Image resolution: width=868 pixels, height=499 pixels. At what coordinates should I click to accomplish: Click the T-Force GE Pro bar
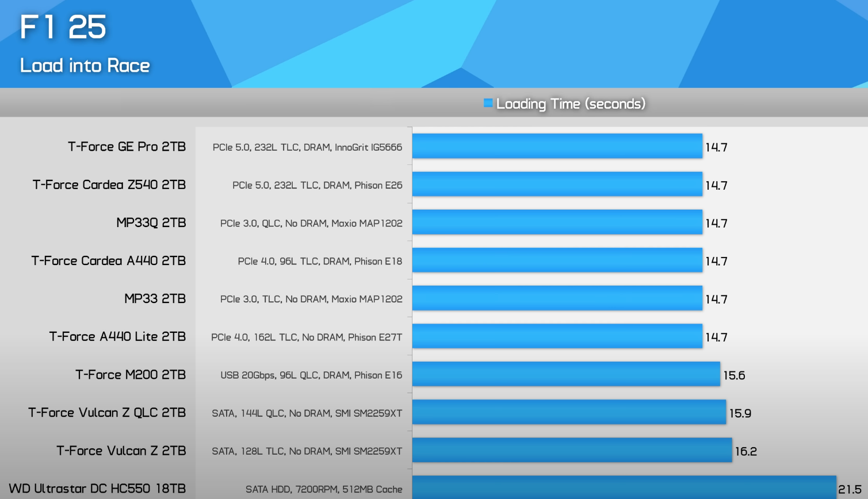pyautogui.click(x=557, y=146)
